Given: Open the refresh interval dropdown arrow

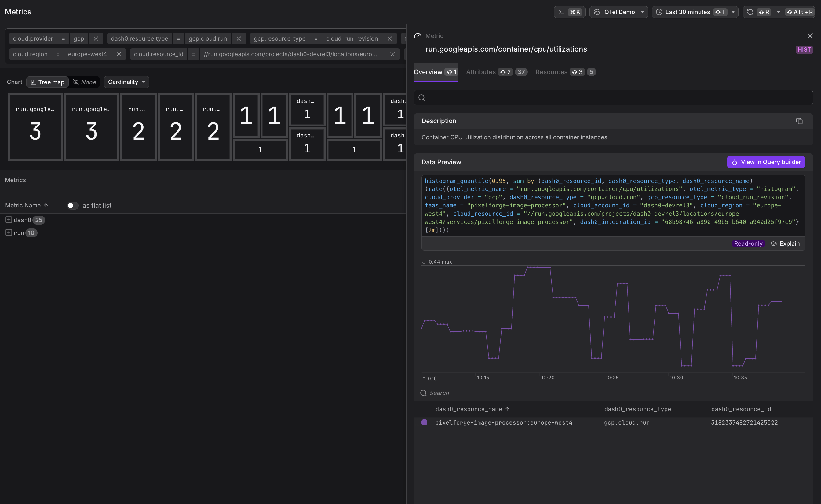Looking at the screenshot, I should pyautogui.click(x=778, y=12).
